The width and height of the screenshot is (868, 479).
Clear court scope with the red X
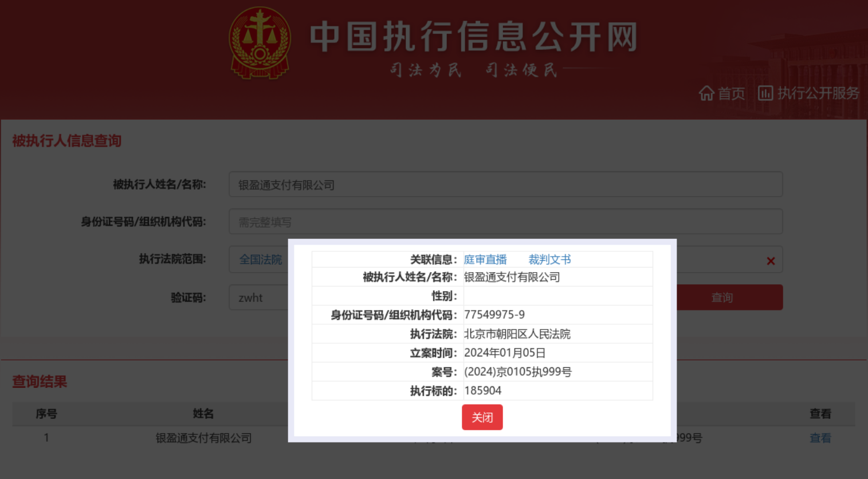pyautogui.click(x=771, y=261)
